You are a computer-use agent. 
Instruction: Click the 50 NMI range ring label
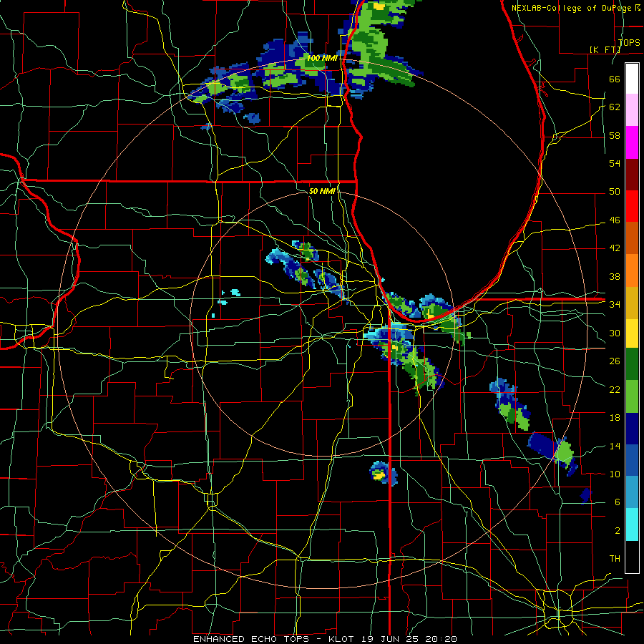click(x=322, y=191)
